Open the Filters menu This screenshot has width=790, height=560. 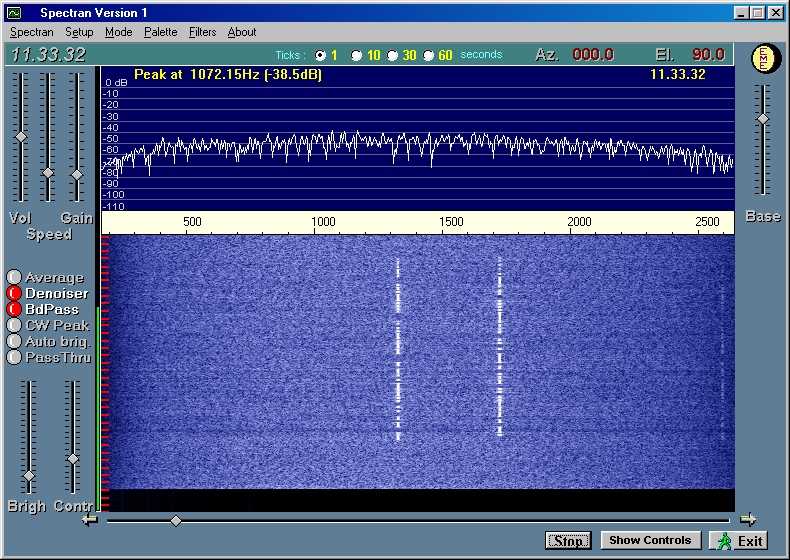click(x=202, y=32)
